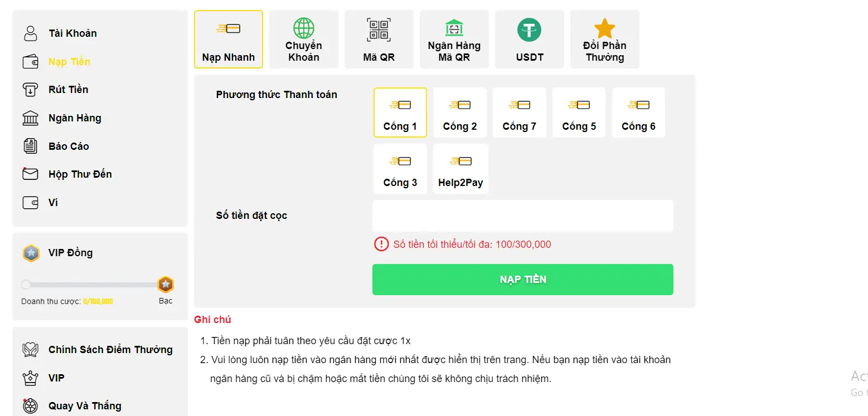Image resolution: width=868 pixels, height=416 pixels.
Task: Open the Mã QR payment option
Action: click(379, 39)
